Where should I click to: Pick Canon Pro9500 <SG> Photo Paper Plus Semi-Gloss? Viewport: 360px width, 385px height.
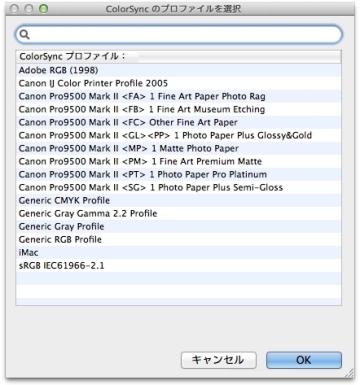pos(179,187)
